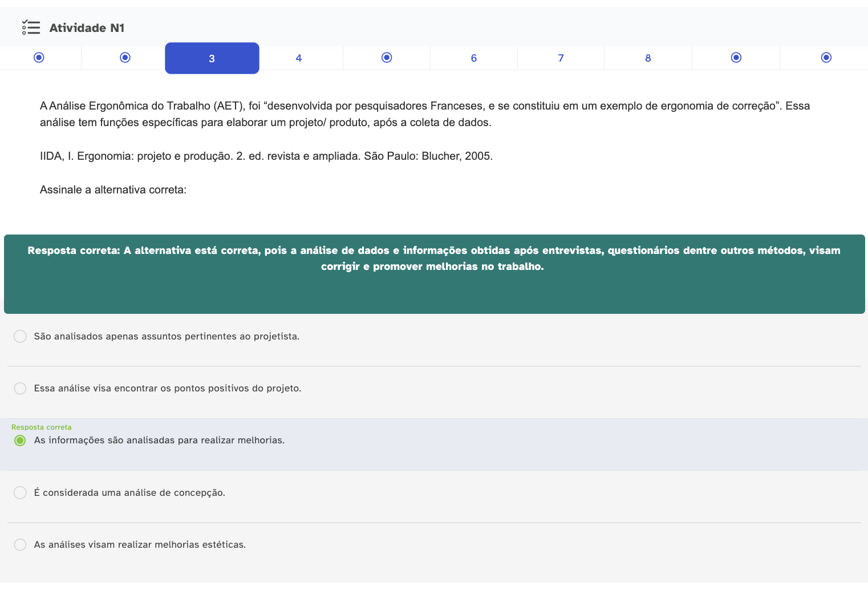
Task: Go to the last question marker icon
Action: (826, 58)
